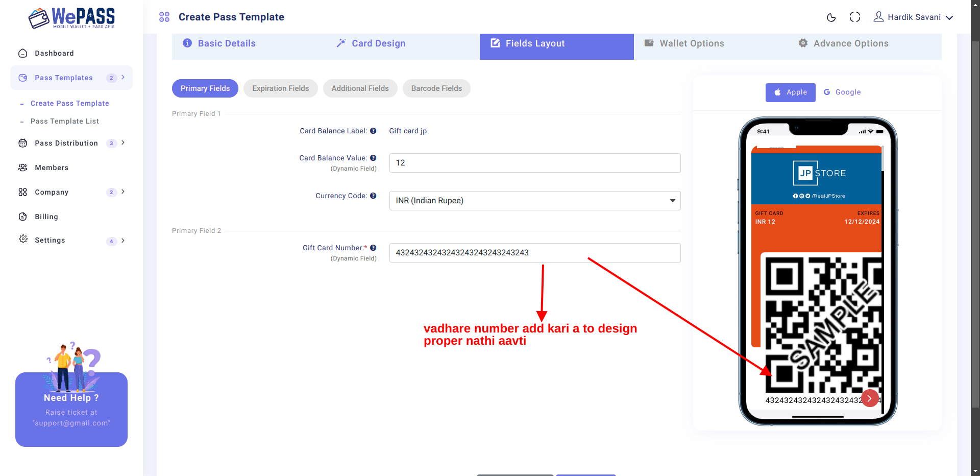This screenshot has height=476, width=980.
Task: Click the Basic Details info icon
Action: tap(187, 43)
